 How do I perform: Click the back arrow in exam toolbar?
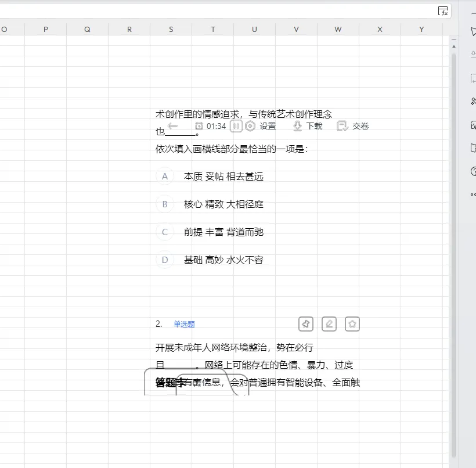(172, 126)
